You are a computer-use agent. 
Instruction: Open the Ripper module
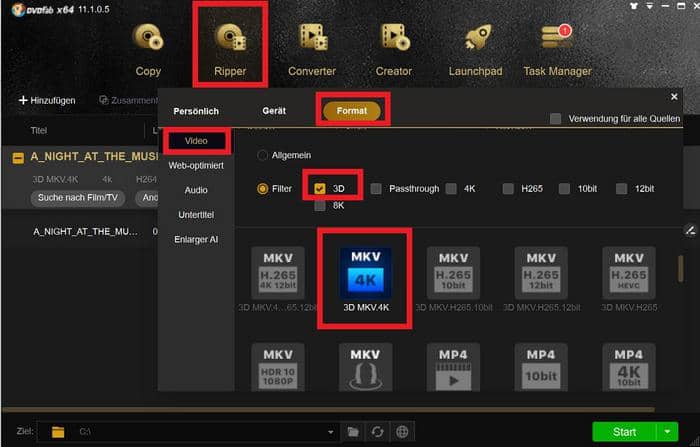(x=230, y=50)
